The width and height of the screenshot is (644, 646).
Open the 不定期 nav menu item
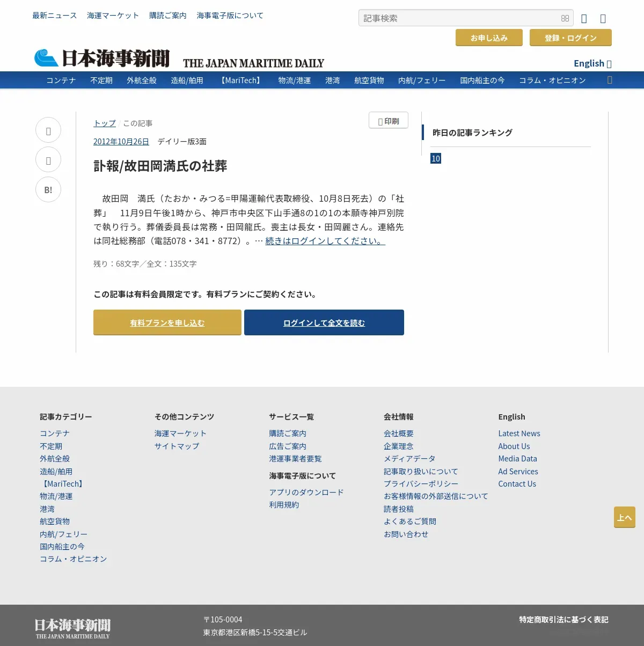tap(101, 80)
